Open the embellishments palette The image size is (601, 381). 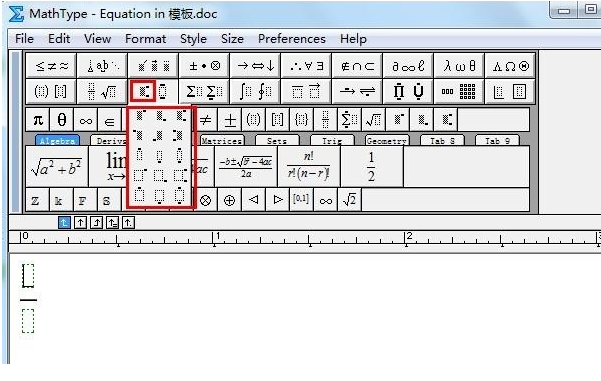coord(153,66)
